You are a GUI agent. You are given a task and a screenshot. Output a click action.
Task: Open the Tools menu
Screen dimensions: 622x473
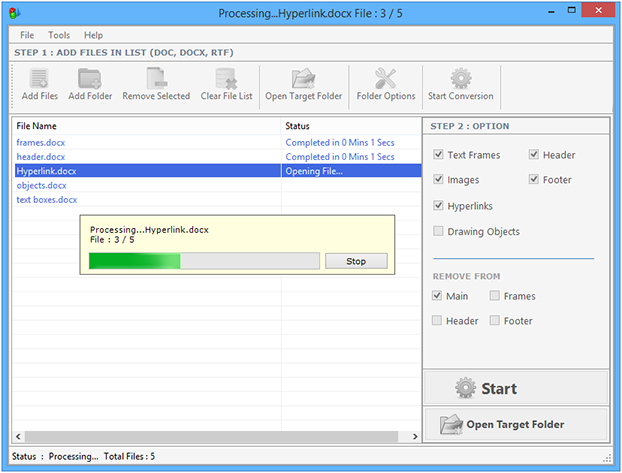(59, 35)
